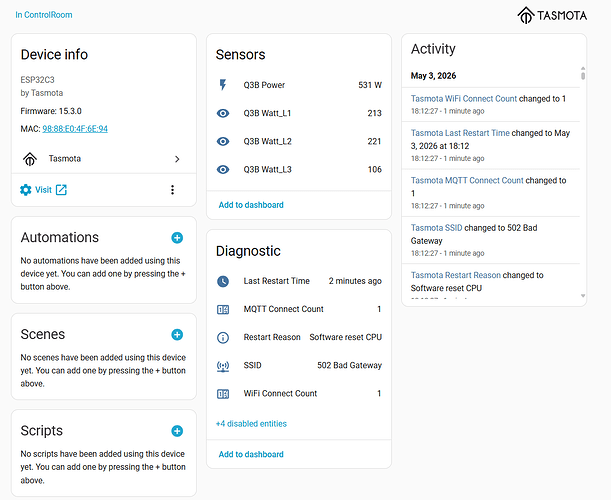Click the info icon for Restart Reason

pos(223,337)
